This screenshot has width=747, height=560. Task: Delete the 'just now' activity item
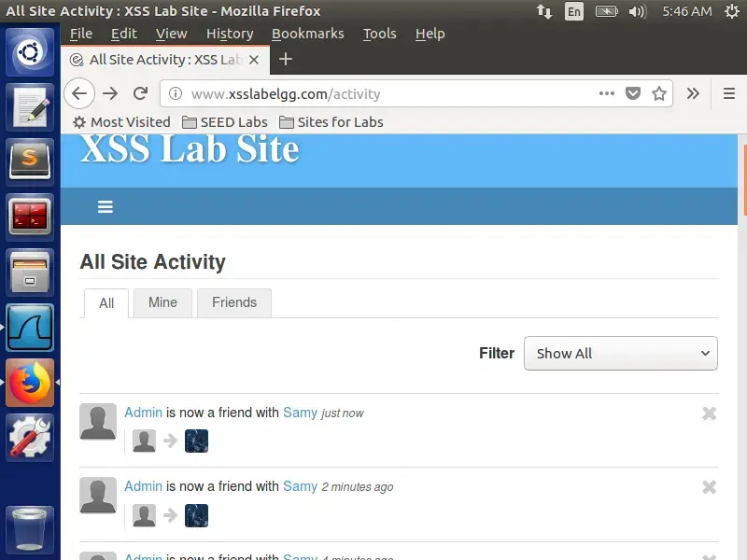709,413
